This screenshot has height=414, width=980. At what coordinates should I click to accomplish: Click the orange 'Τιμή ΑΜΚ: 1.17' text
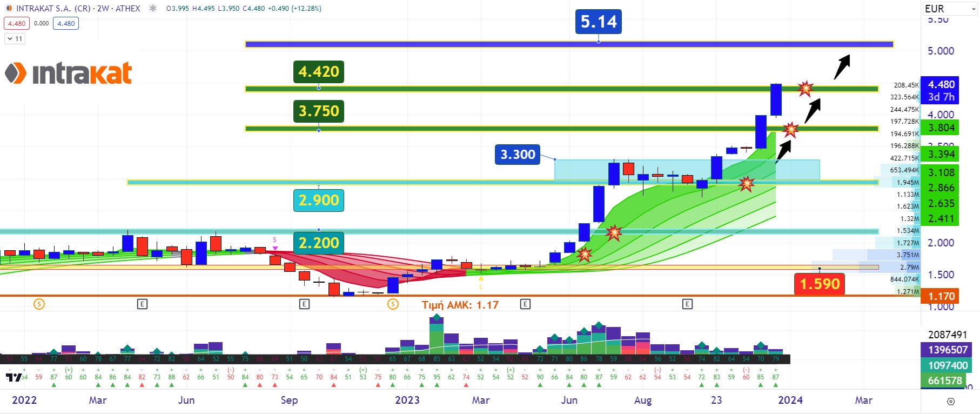pos(460,305)
